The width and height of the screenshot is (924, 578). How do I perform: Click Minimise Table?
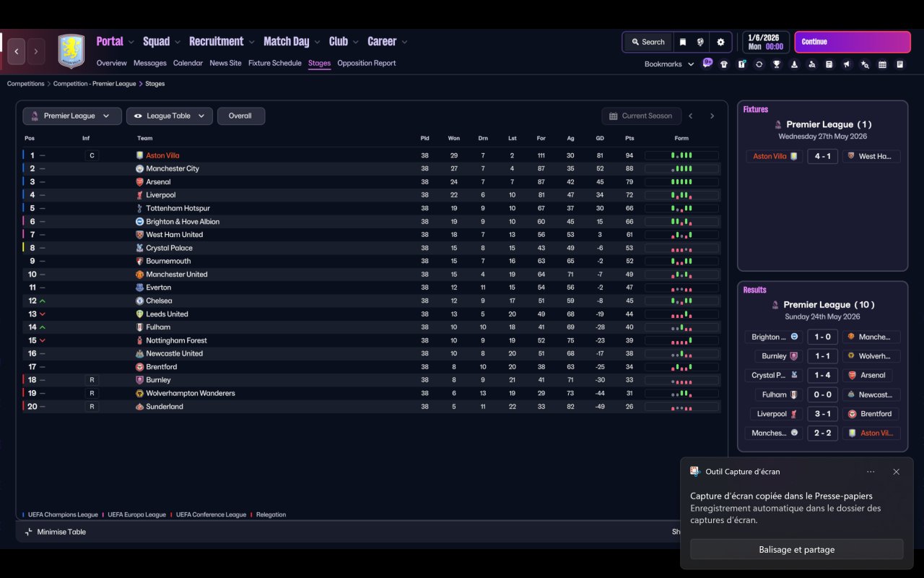coord(56,532)
